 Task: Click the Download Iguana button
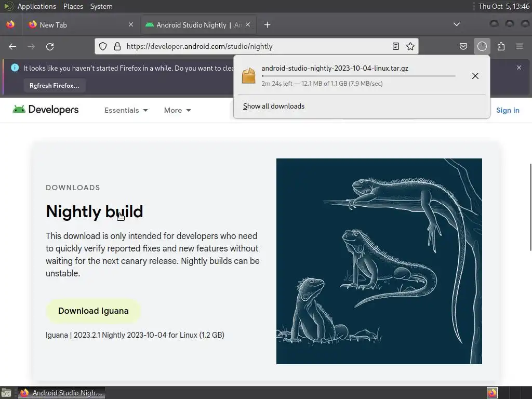coord(94,311)
